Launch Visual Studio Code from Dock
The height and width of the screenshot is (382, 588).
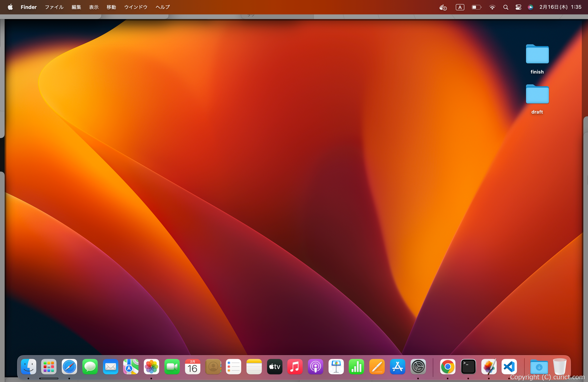pos(509,367)
